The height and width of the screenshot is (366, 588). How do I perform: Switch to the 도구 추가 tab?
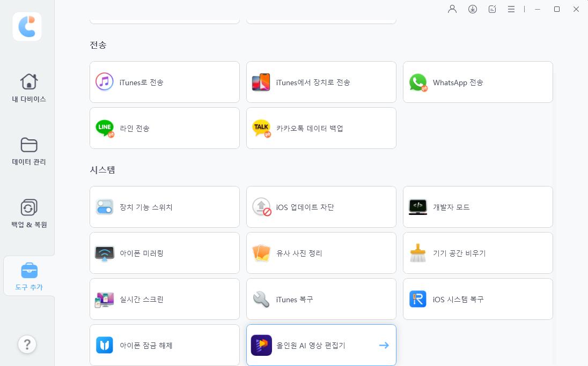pos(28,276)
